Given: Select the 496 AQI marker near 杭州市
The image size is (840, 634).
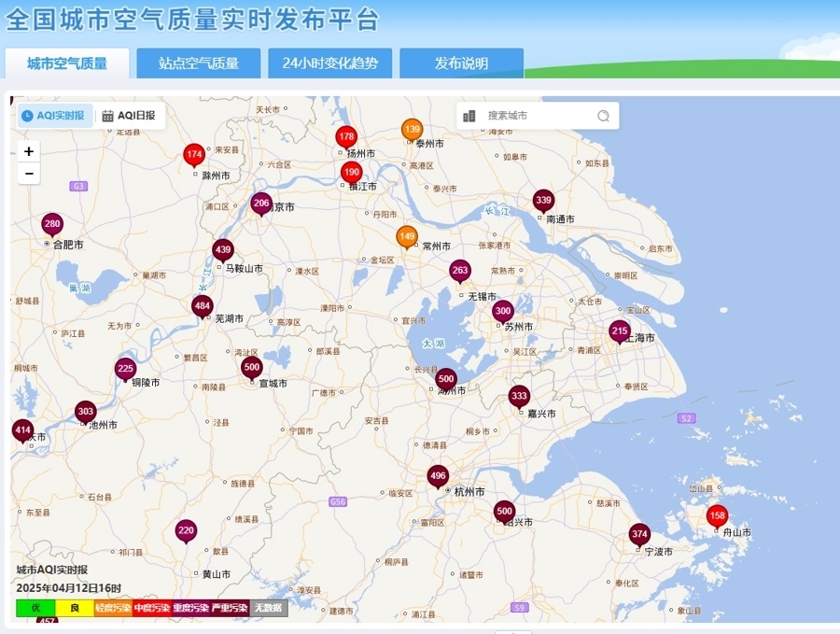Looking at the screenshot, I should [x=438, y=476].
